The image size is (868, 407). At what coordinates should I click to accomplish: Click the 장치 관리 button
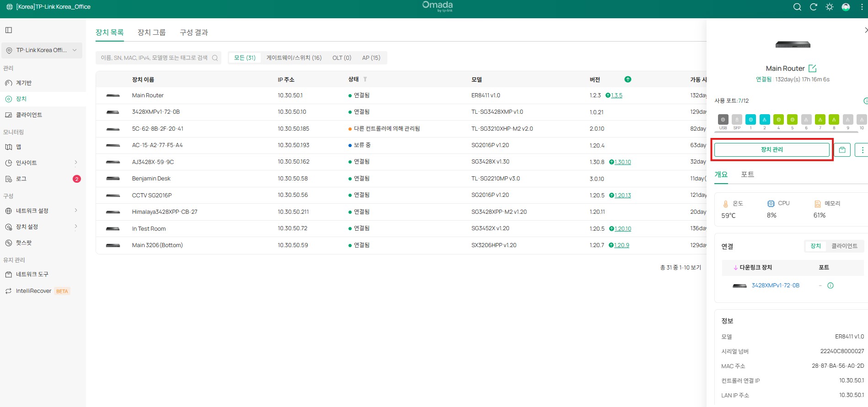pyautogui.click(x=772, y=150)
